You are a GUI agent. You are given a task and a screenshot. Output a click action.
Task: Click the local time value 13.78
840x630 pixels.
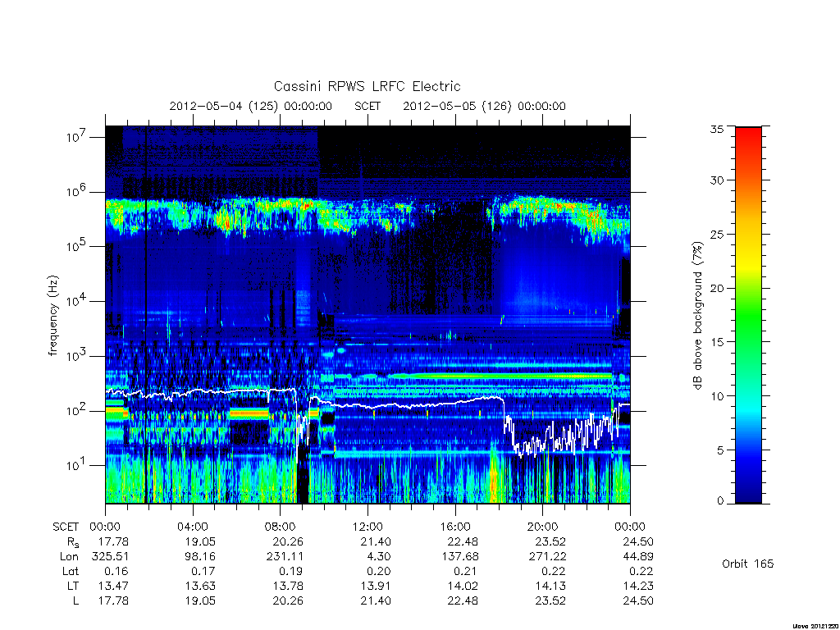[x=288, y=586]
